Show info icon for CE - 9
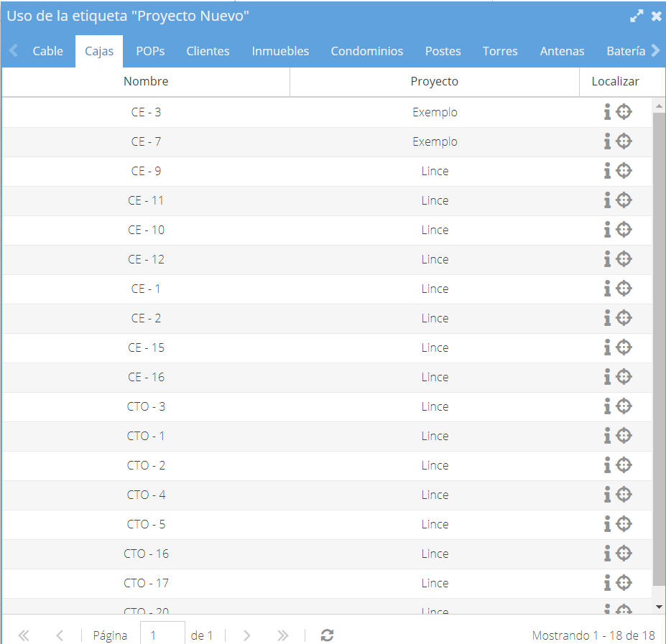The width and height of the screenshot is (666, 644). point(607,171)
